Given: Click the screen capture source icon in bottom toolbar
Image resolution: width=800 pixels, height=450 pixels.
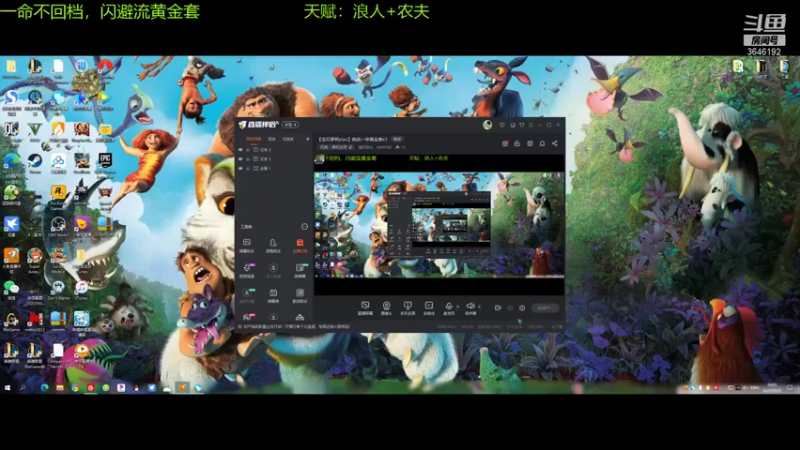Looking at the screenshot, I should [365, 307].
